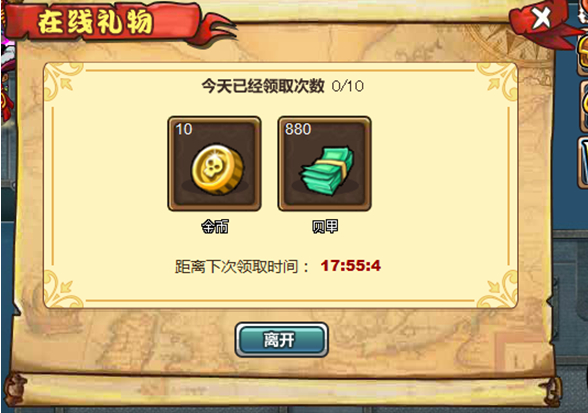Click the 离开 button

(282, 340)
